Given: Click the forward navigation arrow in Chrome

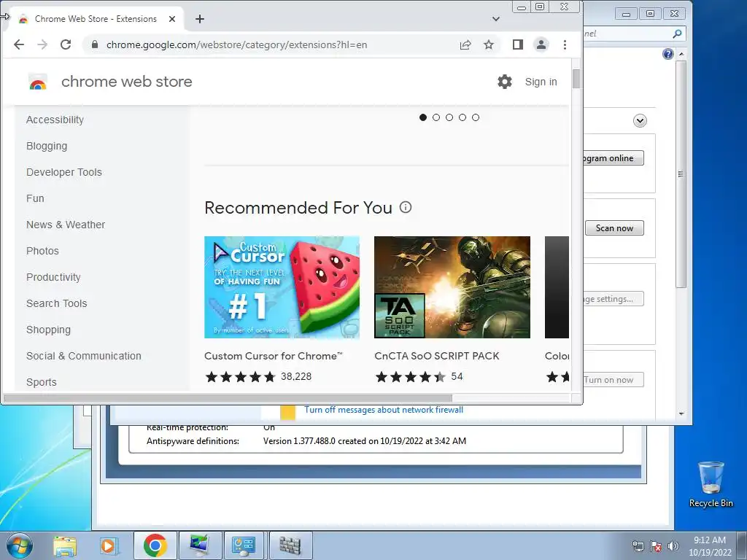Looking at the screenshot, I should click(42, 44).
